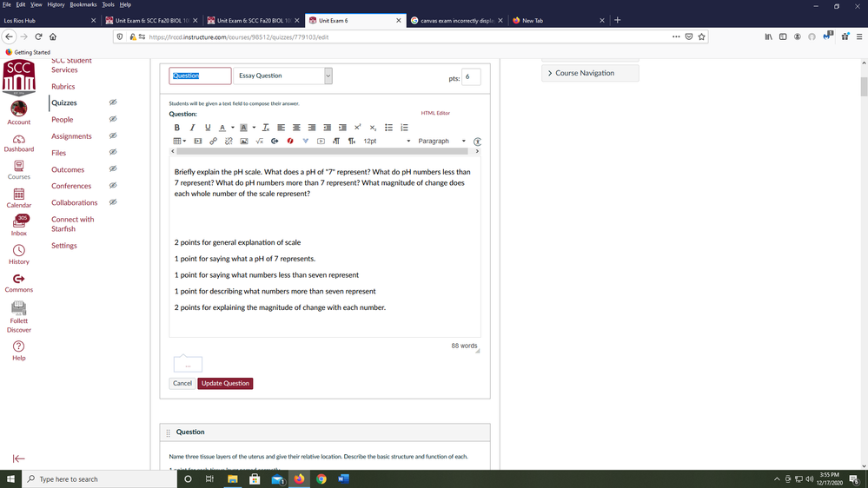Switch to the Los Rios Hub tab
Image resolution: width=868 pixels, height=488 pixels.
point(50,21)
